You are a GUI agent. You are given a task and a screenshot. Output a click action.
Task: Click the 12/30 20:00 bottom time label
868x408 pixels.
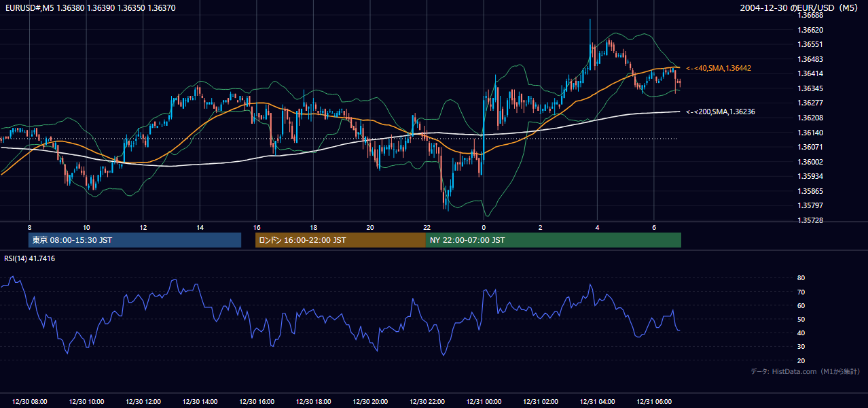tap(370, 402)
